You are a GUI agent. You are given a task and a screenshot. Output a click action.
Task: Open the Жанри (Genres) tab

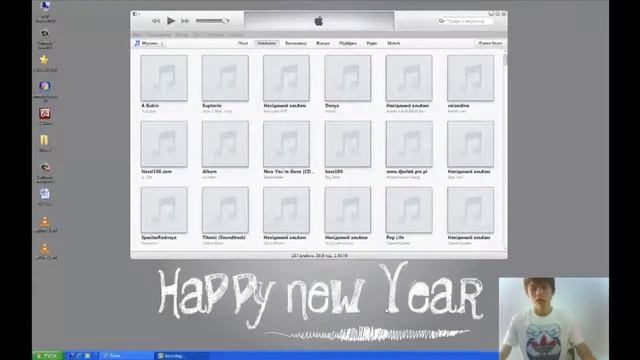[x=322, y=43]
